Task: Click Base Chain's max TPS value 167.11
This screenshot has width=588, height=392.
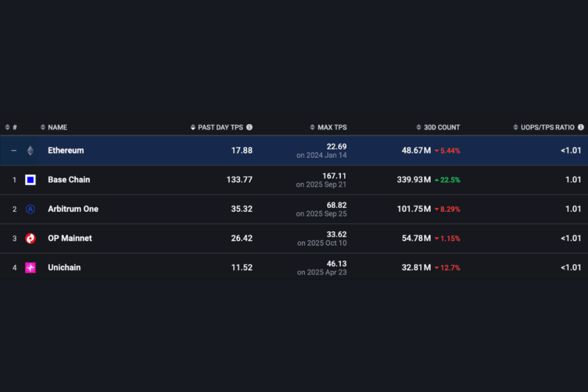Action: click(335, 176)
